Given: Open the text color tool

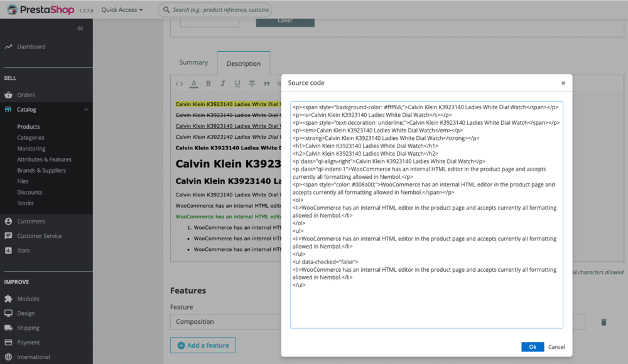Looking at the screenshot, I should (194, 83).
